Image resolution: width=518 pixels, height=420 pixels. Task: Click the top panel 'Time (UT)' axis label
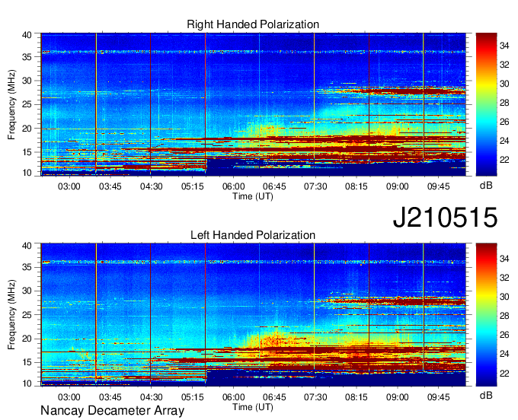point(253,196)
